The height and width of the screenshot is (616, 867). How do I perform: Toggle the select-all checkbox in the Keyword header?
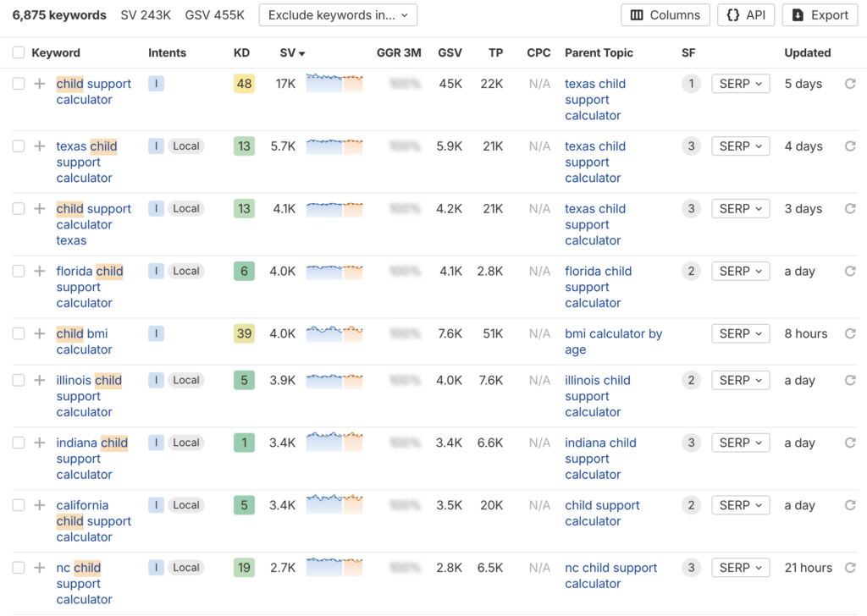[19, 52]
